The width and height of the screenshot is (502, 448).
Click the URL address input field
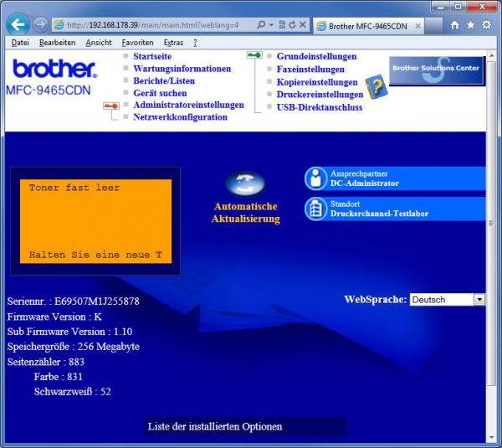coord(151,25)
